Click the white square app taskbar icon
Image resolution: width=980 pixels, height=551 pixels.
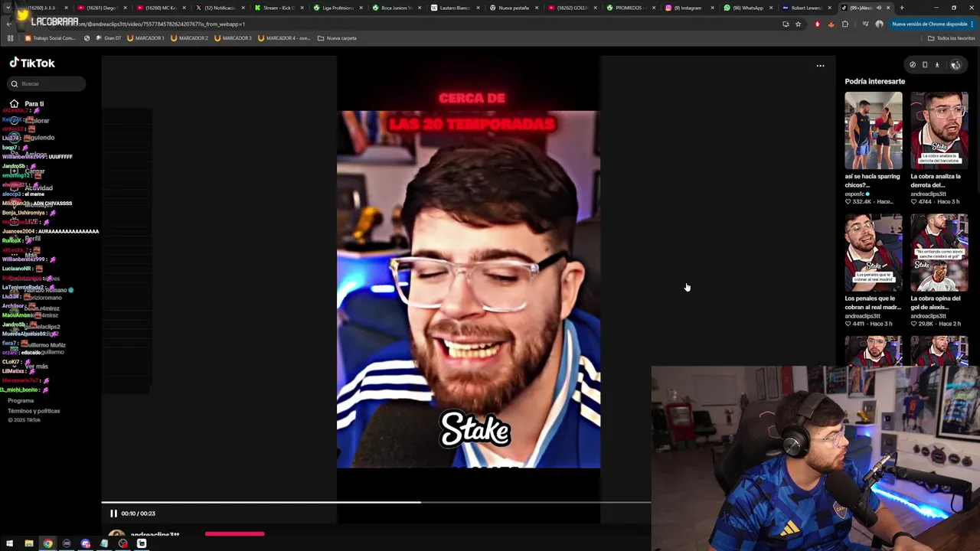point(142,543)
